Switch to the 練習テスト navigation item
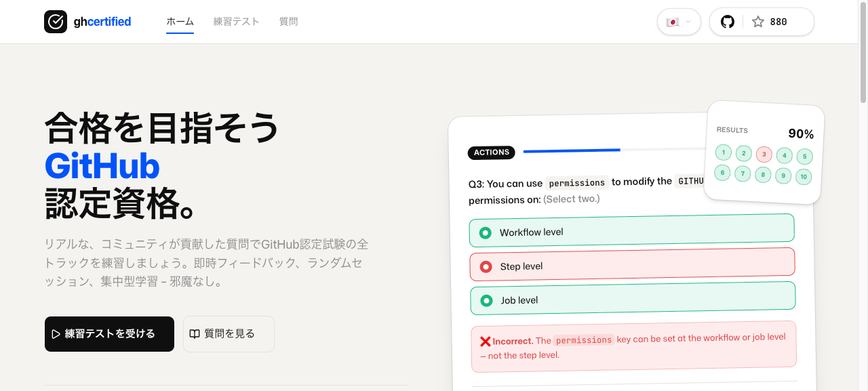868x391 pixels. tap(236, 21)
